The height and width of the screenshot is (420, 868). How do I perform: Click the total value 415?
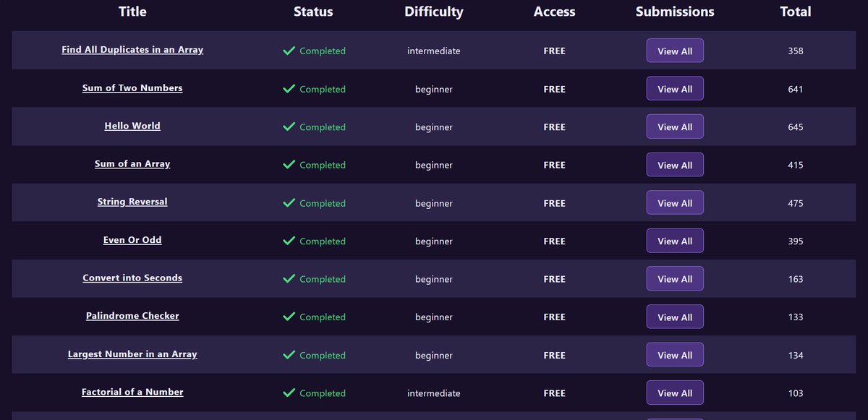[x=796, y=165]
